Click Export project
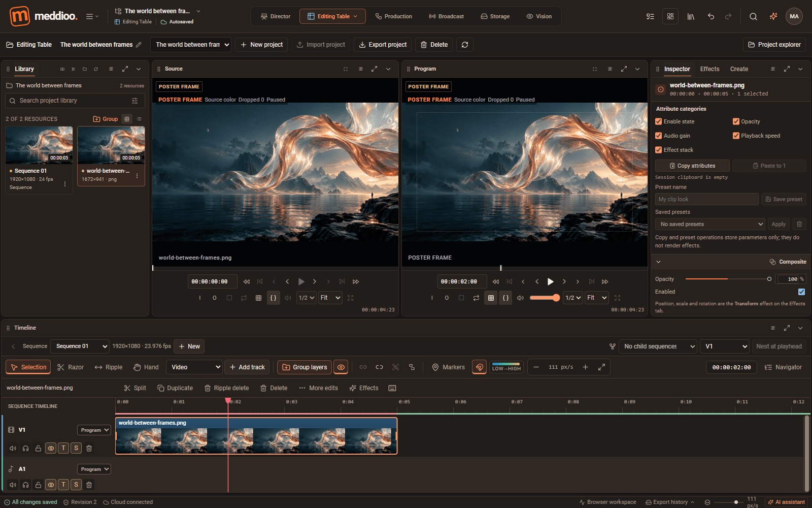 coord(383,45)
